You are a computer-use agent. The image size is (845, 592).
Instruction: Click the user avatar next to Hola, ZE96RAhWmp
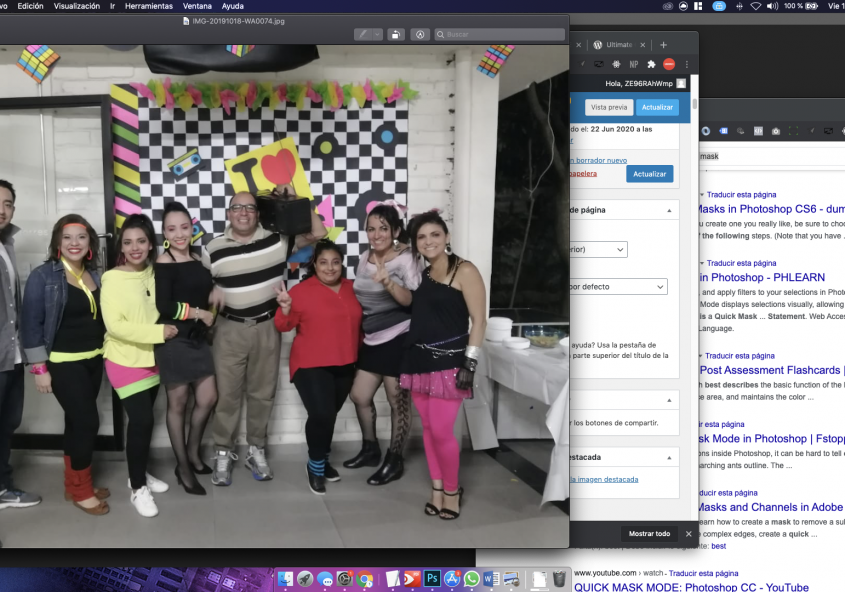[x=681, y=83]
